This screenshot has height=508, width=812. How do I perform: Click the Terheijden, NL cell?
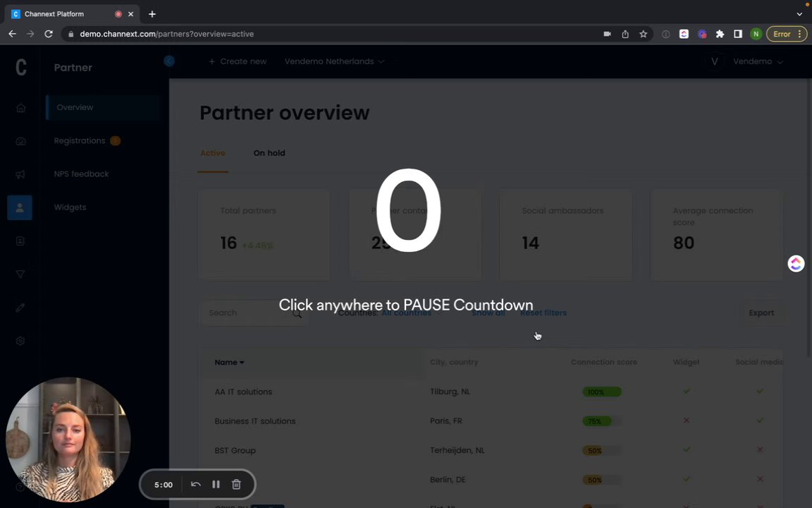(x=457, y=450)
